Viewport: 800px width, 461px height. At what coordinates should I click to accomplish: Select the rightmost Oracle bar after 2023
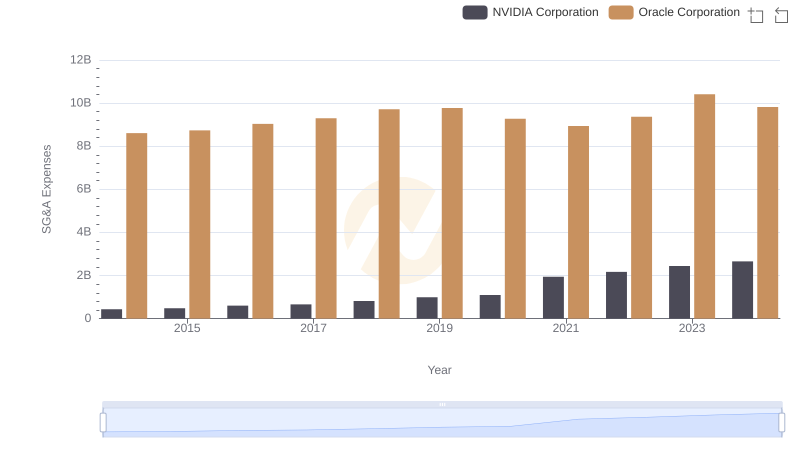tap(767, 212)
